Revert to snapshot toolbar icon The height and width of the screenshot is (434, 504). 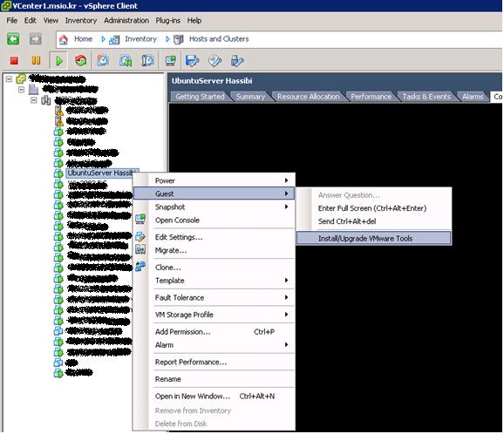pos(126,60)
